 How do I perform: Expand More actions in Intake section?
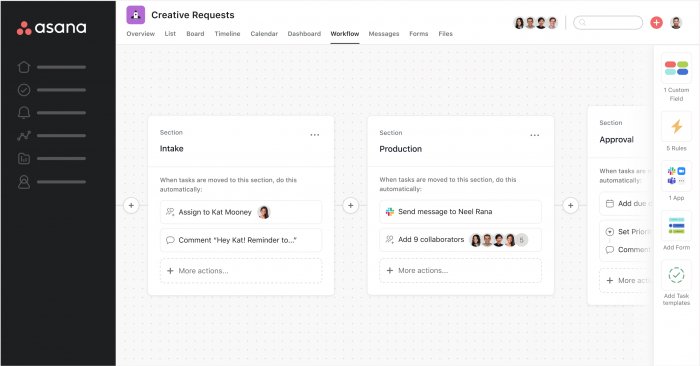[241, 271]
